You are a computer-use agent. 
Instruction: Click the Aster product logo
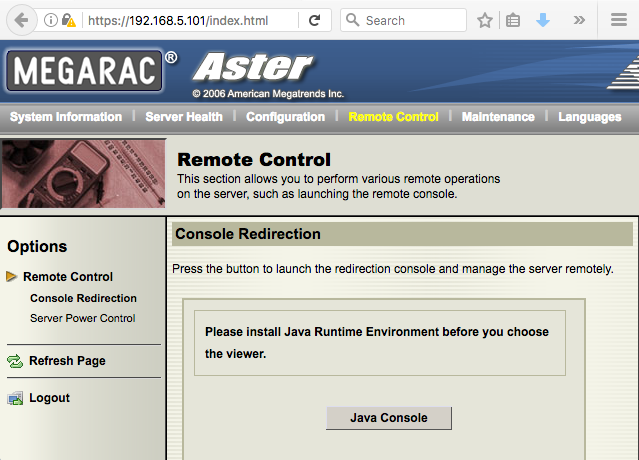point(253,66)
